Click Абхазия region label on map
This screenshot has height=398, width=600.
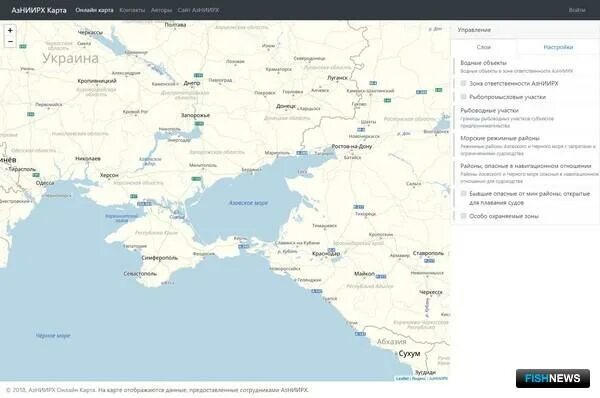point(391,341)
